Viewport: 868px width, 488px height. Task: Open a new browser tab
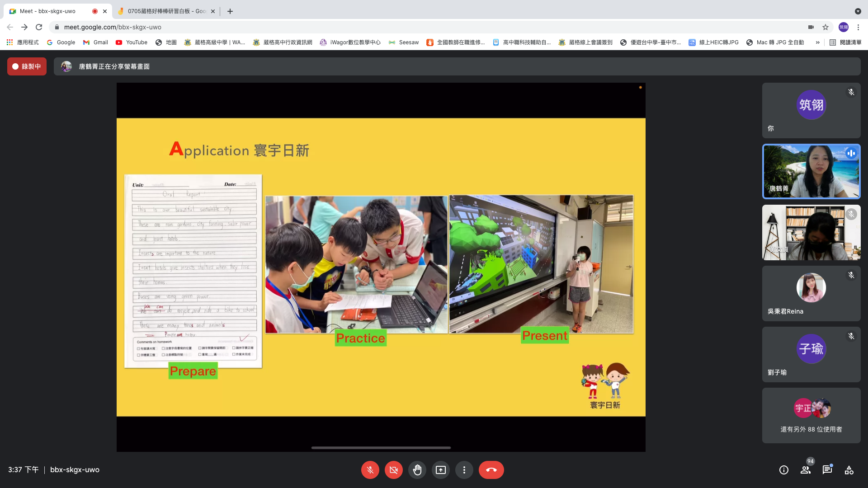pos(230,11)
